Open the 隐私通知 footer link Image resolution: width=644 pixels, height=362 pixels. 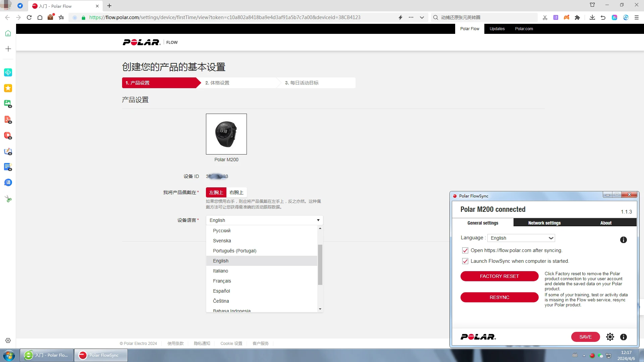[x=202, y=344]
